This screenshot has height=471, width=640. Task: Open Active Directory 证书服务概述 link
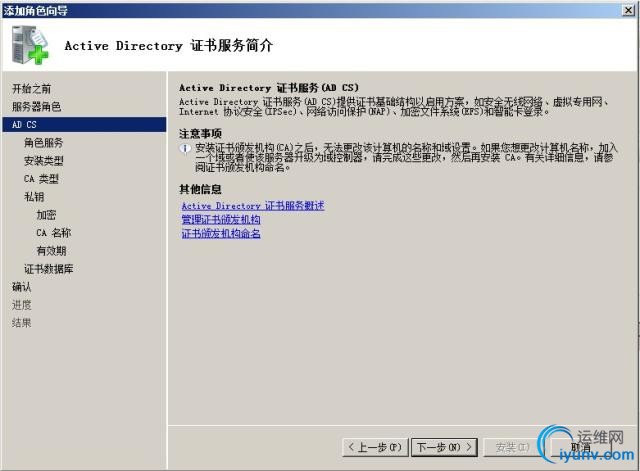(253, 206)
